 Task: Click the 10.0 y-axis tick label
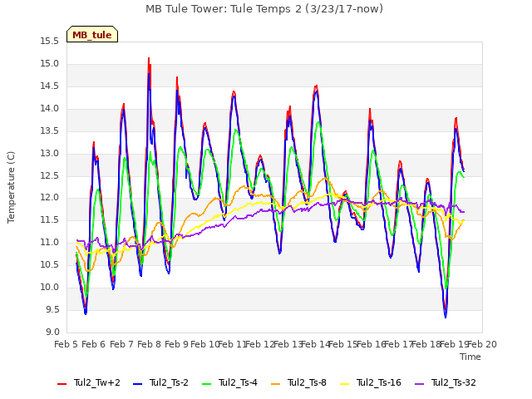50,287
